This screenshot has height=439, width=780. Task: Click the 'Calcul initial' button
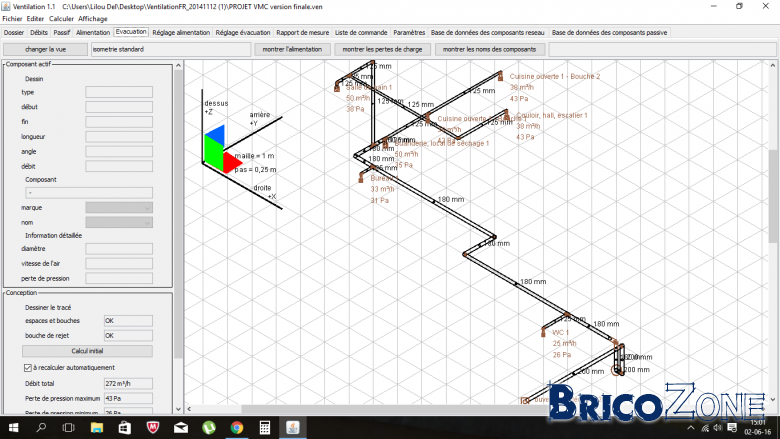tap(87, 351)
